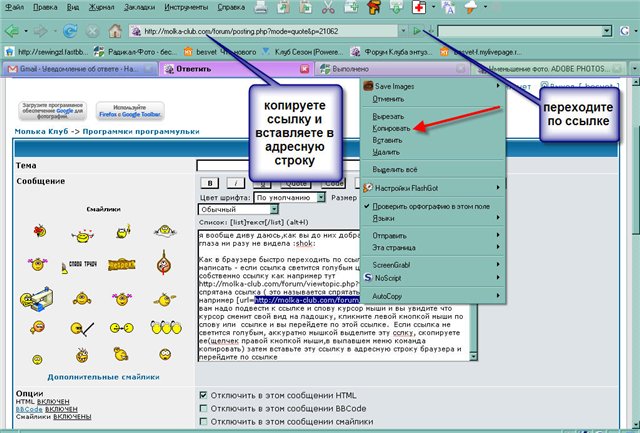Toggle 'Проверить орфографию в этом поле' option
This screenshot has height=433, width=640.
tap(433, 207)
